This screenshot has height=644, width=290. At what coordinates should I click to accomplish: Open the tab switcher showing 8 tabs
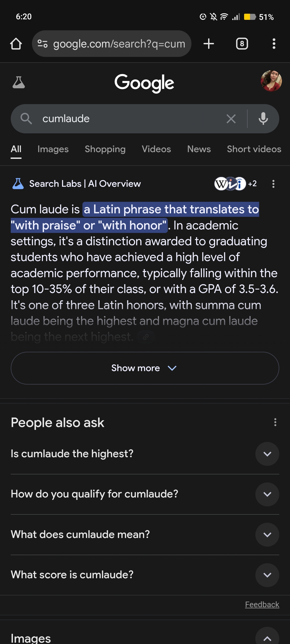[x=242, y=44]
